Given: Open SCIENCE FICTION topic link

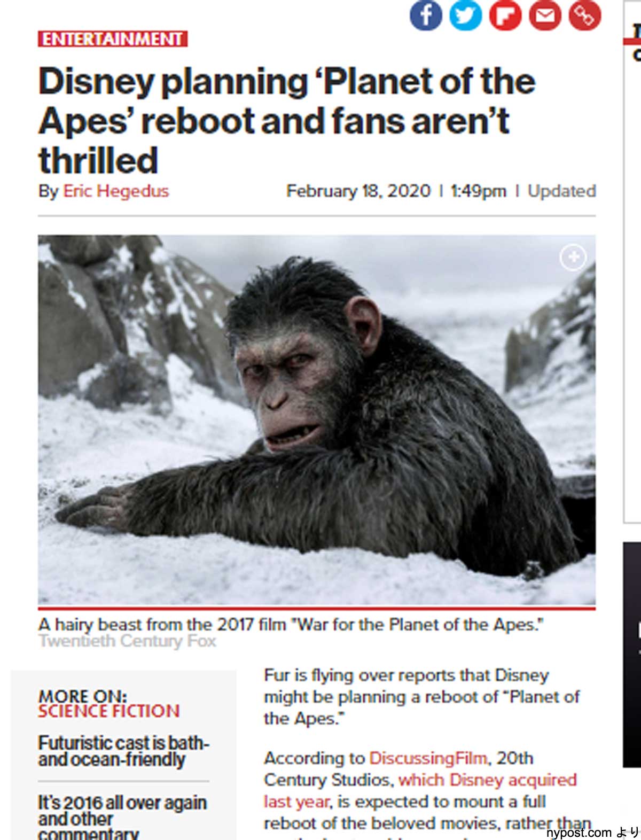Looking at the screenshot, I should [x=109, y=711].
